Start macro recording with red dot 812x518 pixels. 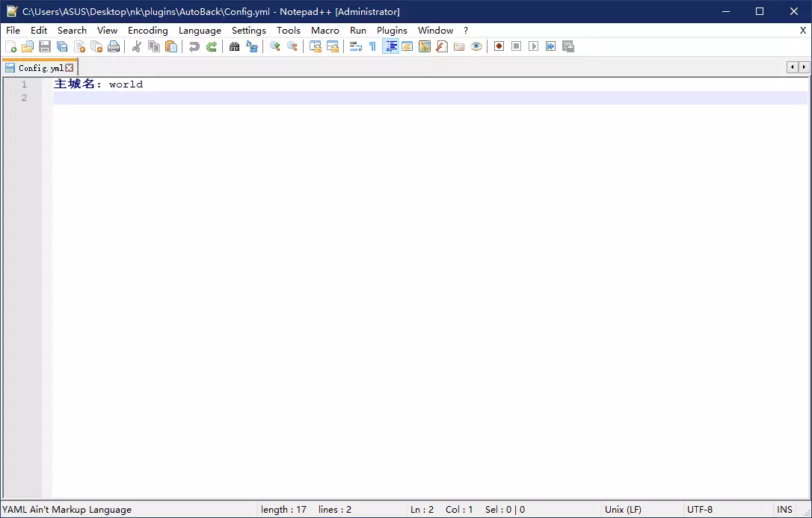pyautogui.click(x=499, y=46)
